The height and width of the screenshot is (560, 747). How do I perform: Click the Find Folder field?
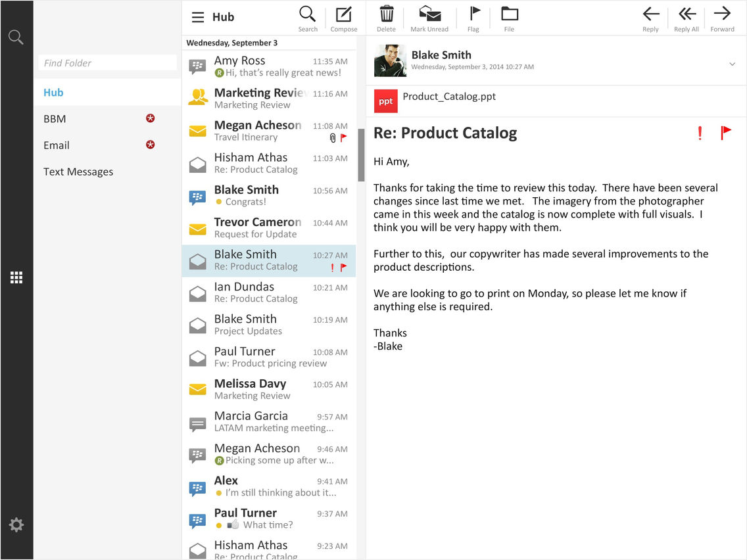click(x=107, y=63)
